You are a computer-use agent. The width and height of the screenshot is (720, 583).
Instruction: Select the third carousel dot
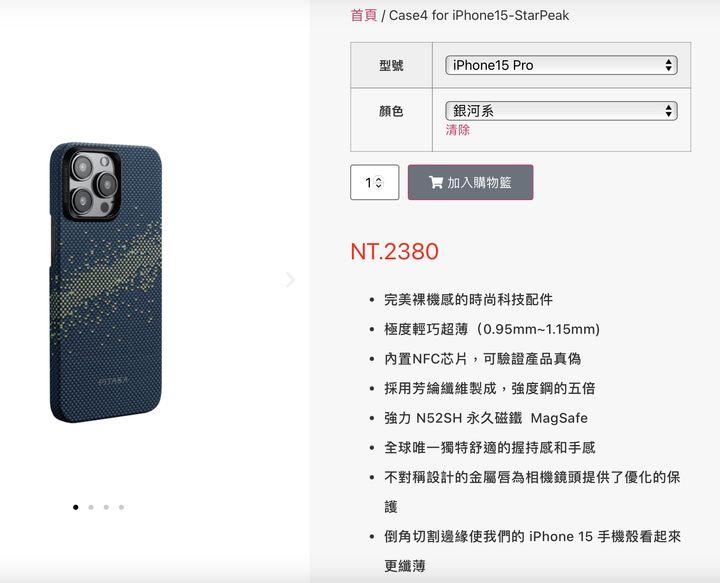click(x=106, y=507)
